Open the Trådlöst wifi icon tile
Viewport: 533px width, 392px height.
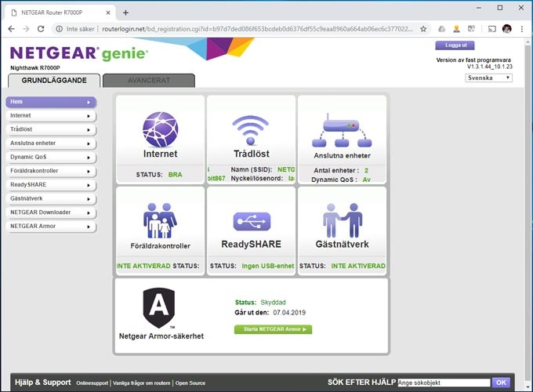click(251, 130)
